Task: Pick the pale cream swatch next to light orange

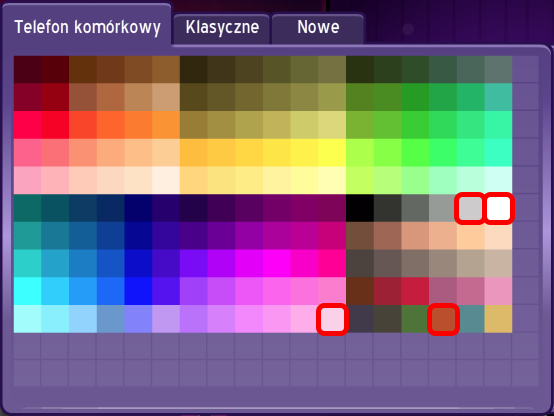Action: coord(166,180)
